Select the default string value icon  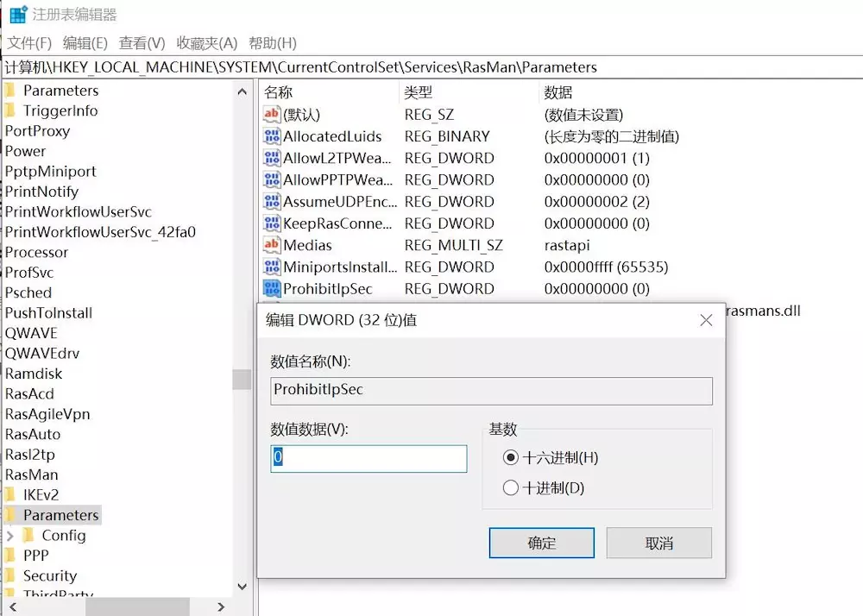tap(271, 115)
